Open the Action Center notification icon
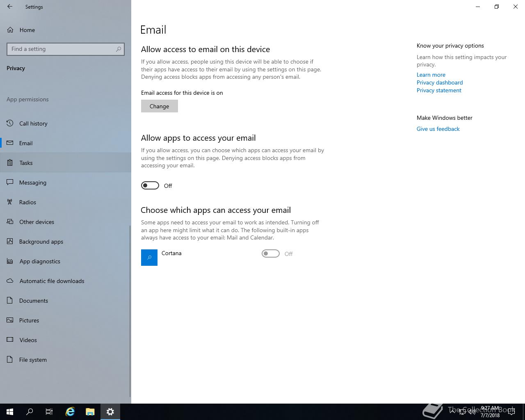 point(511,412)
